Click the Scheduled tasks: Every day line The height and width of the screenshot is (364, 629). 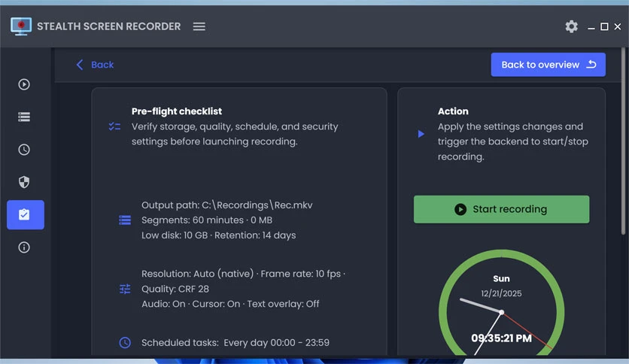235,343
